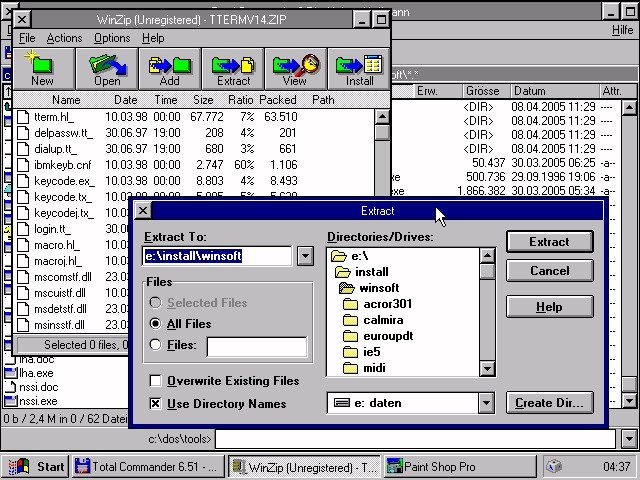Viewport: 640px width, 480px height.
Task: Click the install folder icon in directory tree
Action: point(343,272)
